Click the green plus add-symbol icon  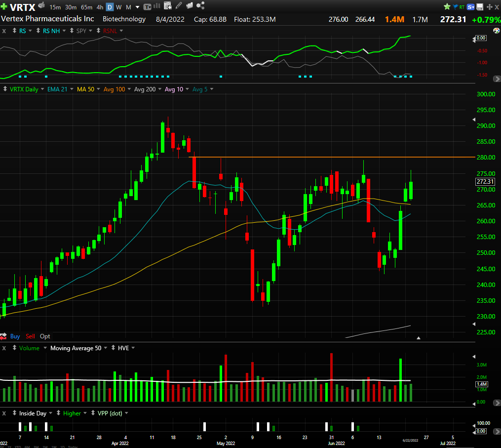4,6
